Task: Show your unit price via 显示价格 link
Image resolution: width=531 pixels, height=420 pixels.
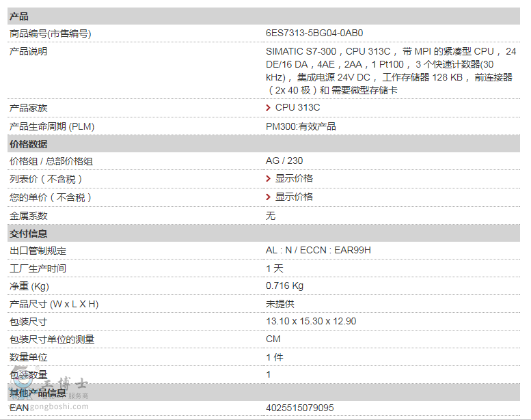Action: click(x=294, y=197)
